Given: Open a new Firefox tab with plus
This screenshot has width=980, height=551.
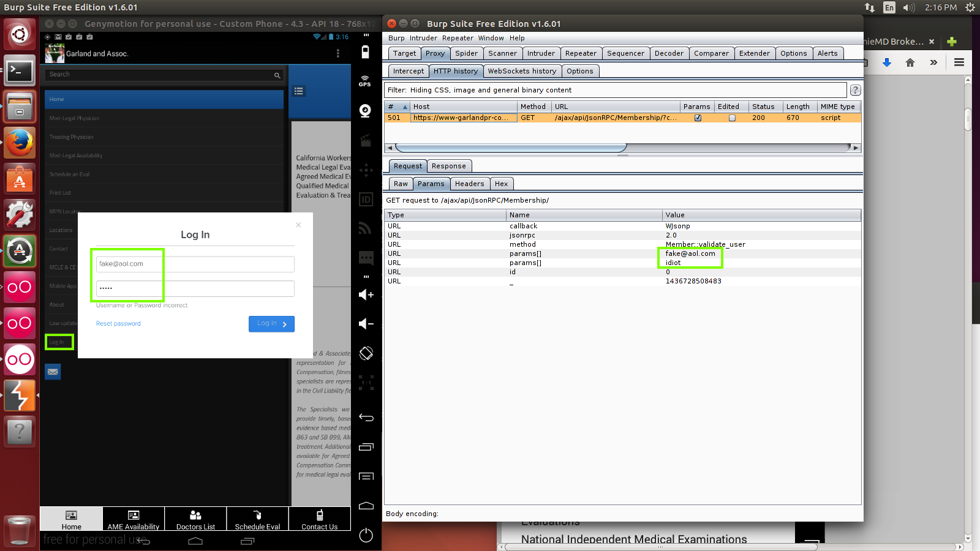Looking at the screenshot, I should click(x=952, y=42).
